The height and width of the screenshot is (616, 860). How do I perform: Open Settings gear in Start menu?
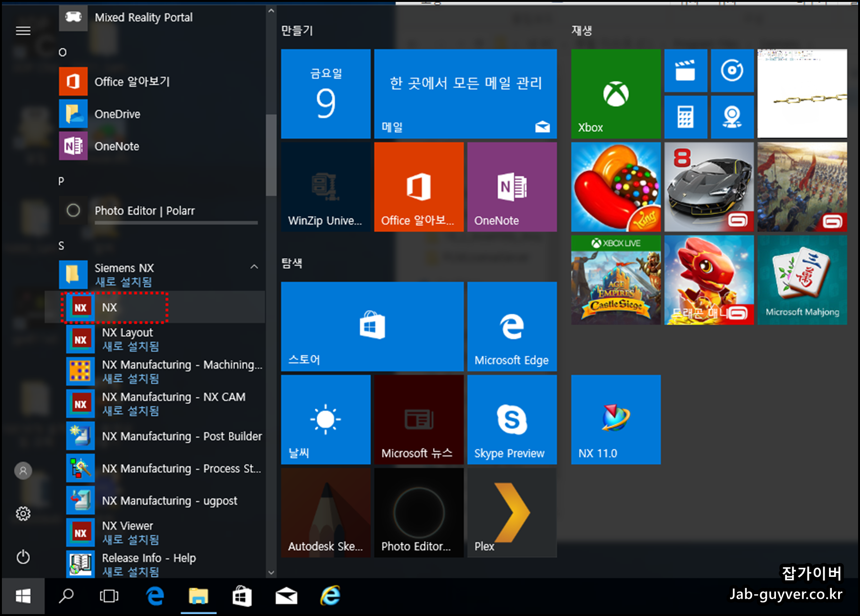tap(23, 514)
